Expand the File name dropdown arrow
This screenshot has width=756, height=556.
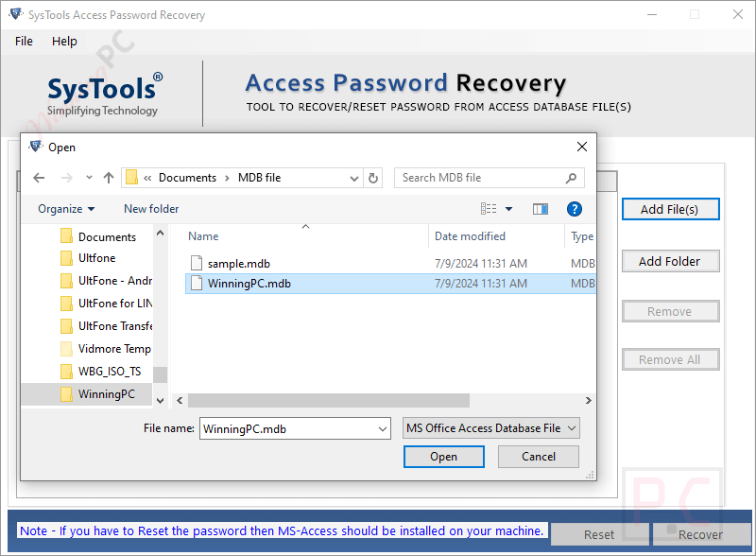click(383, 428)
